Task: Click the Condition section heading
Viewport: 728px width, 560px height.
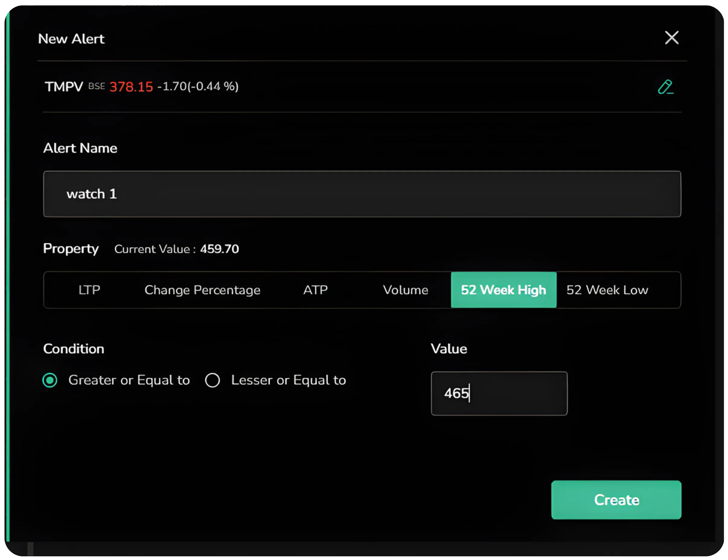Action: pos(73,349)
